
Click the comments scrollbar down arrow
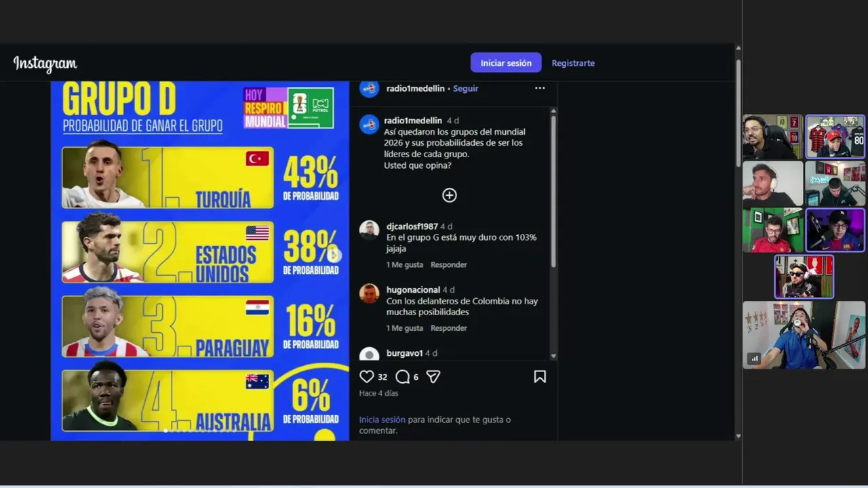tap(553, 356)
